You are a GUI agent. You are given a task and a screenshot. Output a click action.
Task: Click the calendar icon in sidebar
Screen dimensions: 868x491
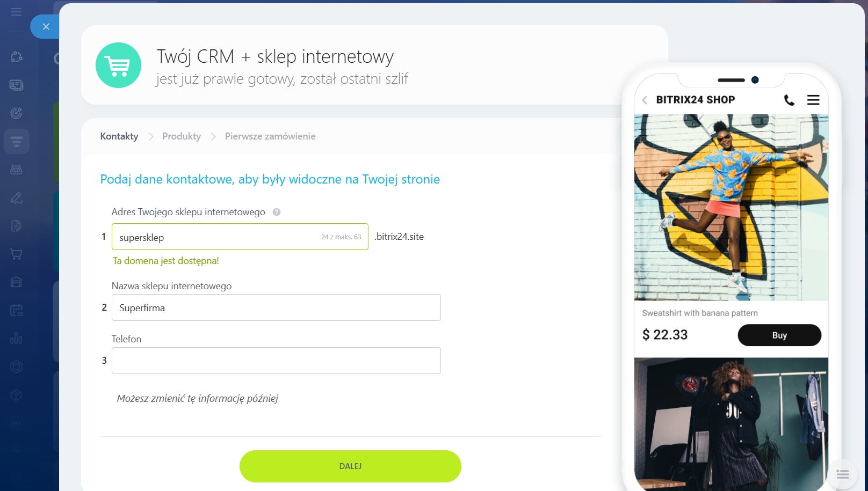(17, 310)
